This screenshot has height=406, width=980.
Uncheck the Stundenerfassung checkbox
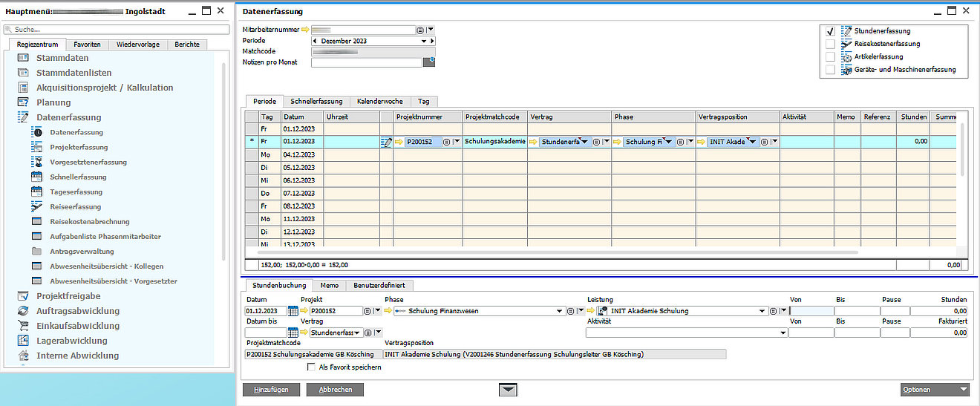tap(831, 31)
